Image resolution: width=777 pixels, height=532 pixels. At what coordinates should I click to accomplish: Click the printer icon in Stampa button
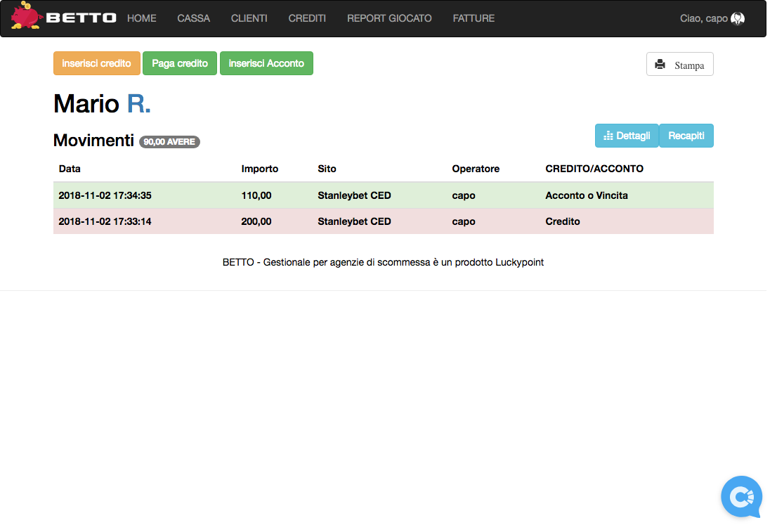point(660,65)
